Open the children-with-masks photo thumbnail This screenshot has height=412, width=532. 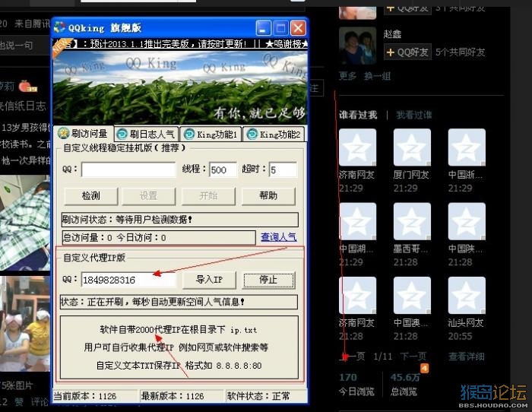25,323
